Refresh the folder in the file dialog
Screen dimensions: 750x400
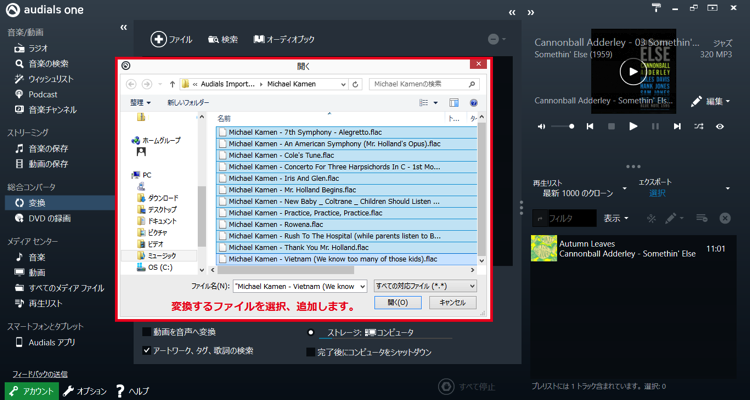tap(357, 84)
